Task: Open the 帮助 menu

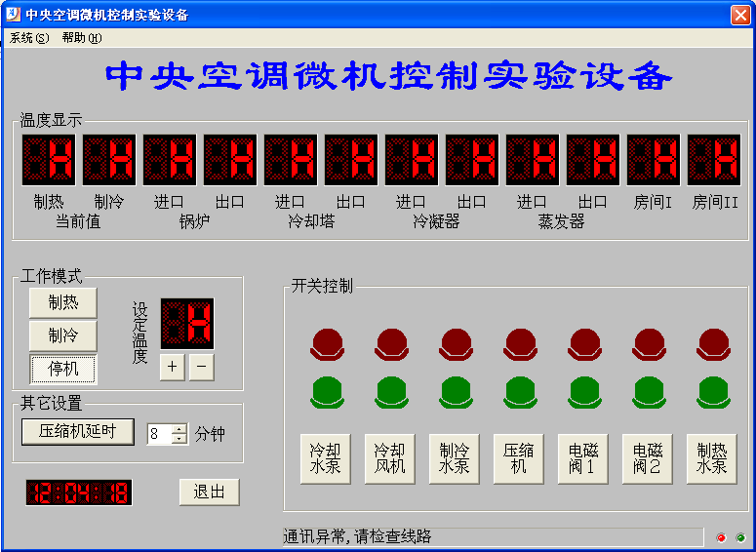Action: click(x=81, y=38)
